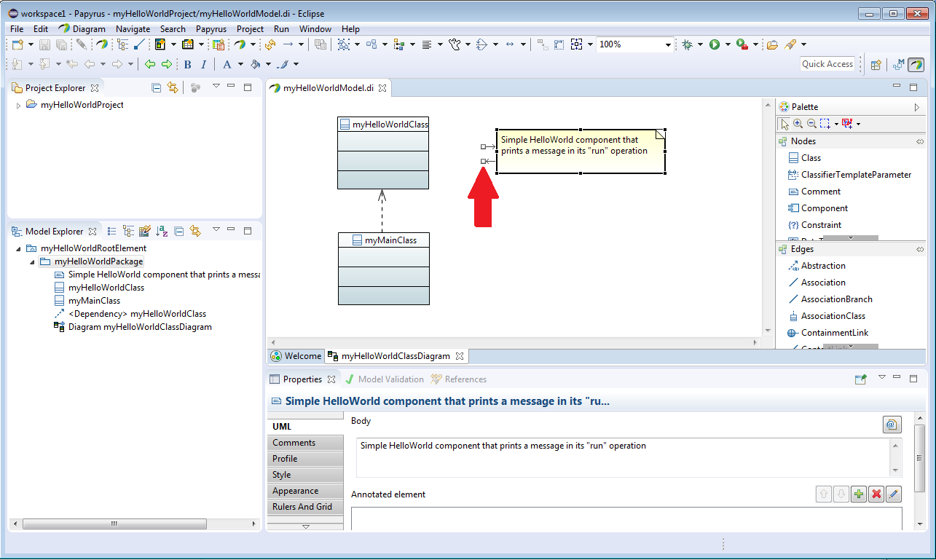
Task: Activate the Papyrus perspective button
Action: click(916, 64)
